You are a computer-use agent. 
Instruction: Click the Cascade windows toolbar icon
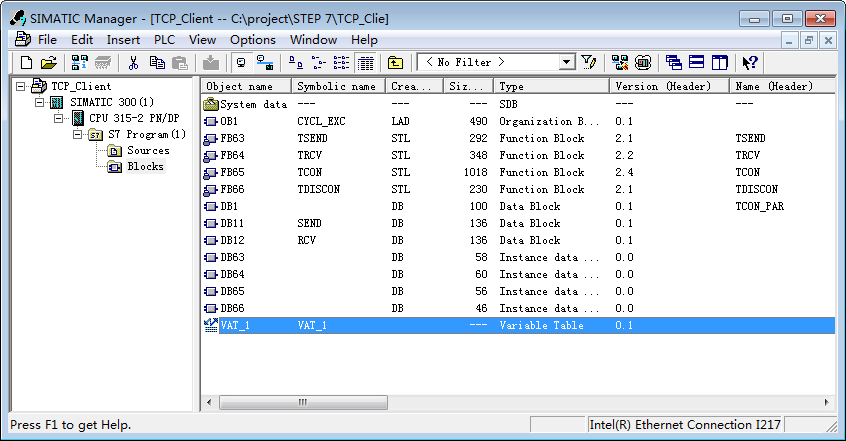pyautogui.click(x=673, y=63)
